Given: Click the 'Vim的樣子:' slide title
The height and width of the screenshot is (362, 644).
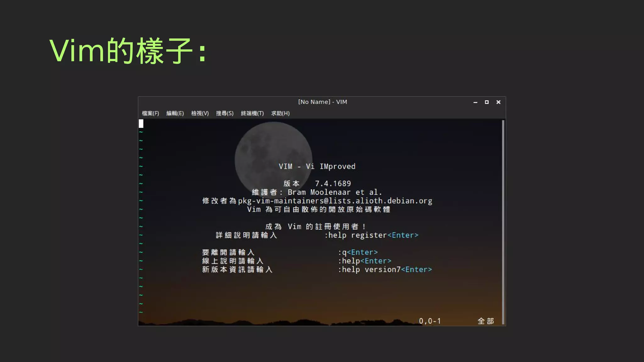Looking at the screenshot, I should tap(128, 51).
